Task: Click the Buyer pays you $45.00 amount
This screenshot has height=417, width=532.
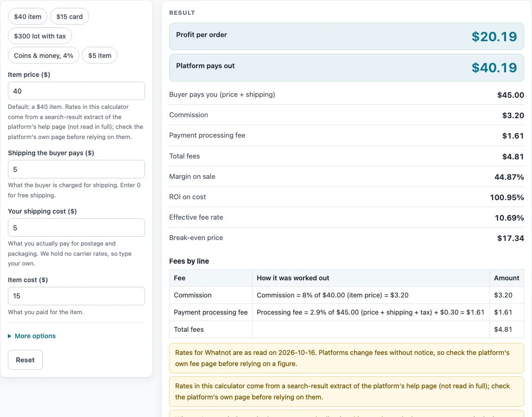Action: [x=510, y=95]
